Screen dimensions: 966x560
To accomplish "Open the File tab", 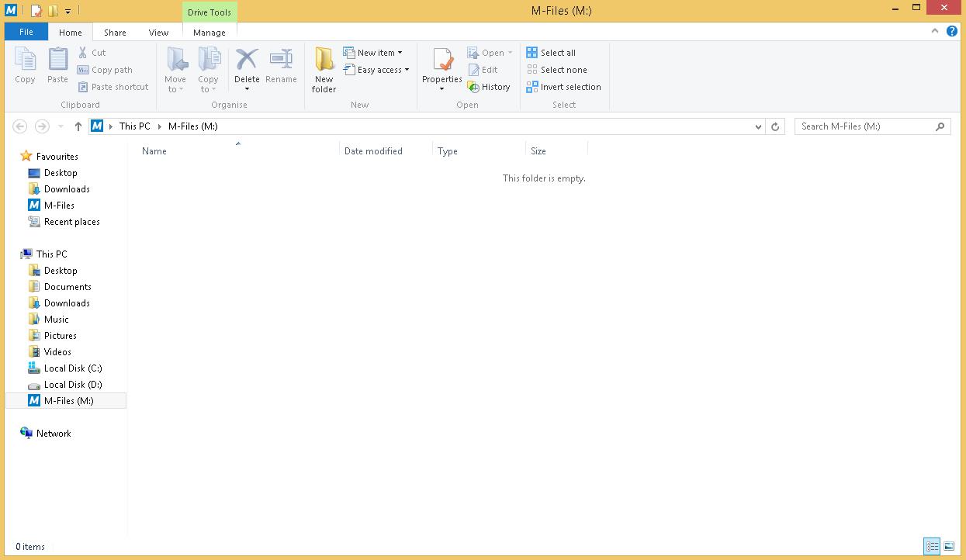I will (x=26, y=32).
